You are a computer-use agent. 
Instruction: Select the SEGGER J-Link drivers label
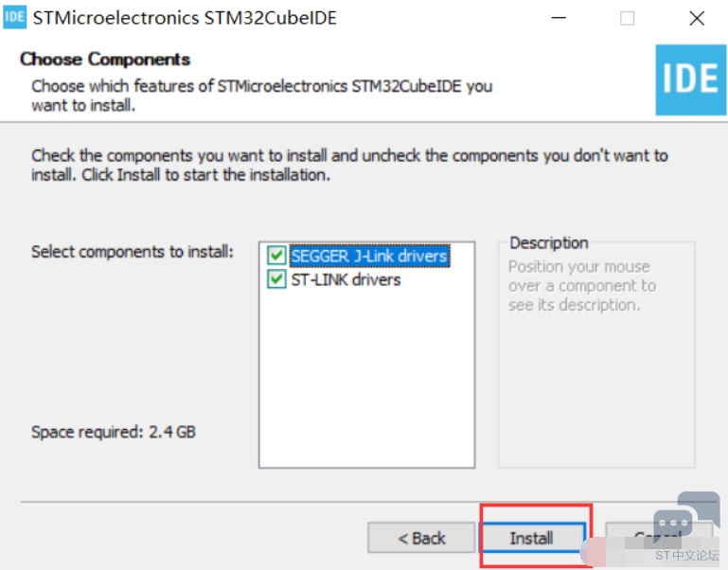click(x=369, y=256)
